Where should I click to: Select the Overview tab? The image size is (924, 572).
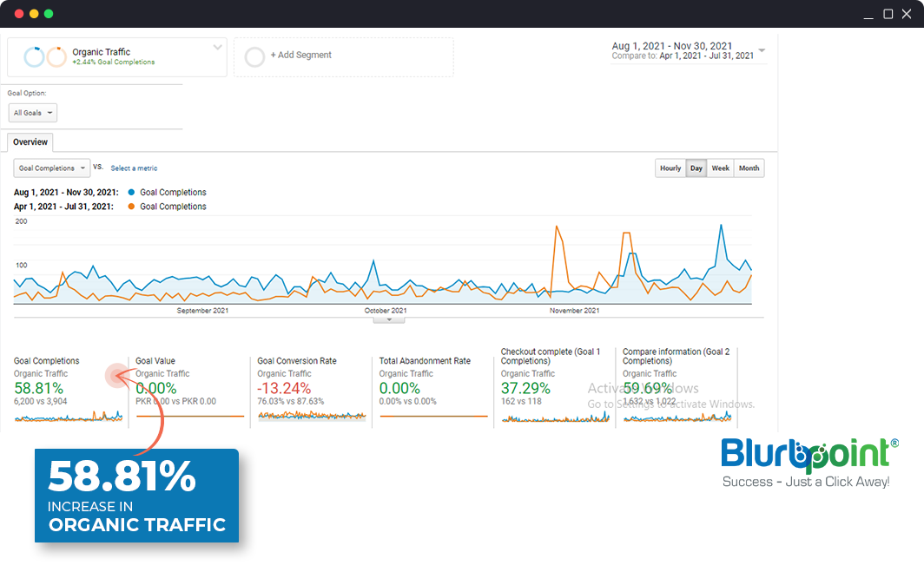click(30, 142)
